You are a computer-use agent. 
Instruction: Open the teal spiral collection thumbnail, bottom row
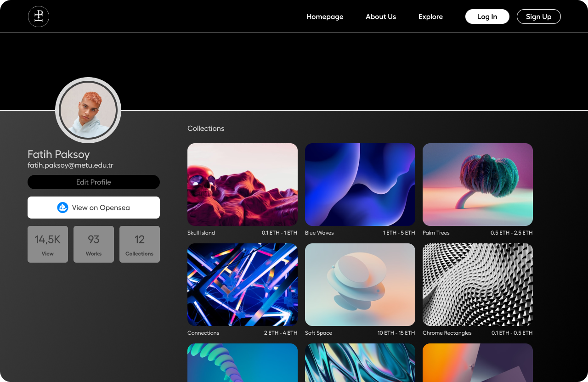pos(243,363)
